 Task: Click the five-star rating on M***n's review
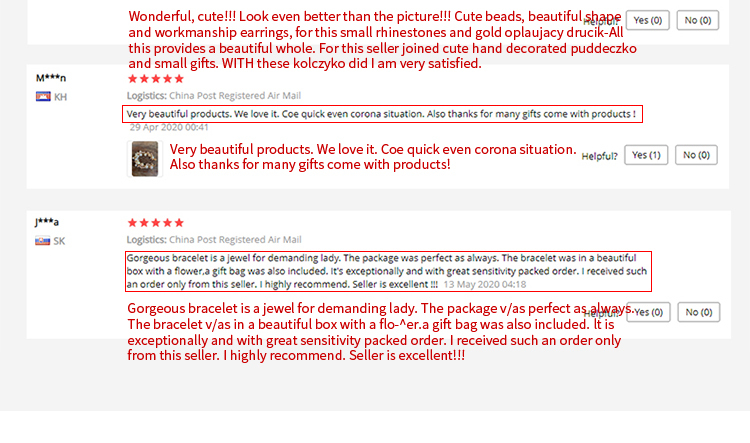(155, 78)
